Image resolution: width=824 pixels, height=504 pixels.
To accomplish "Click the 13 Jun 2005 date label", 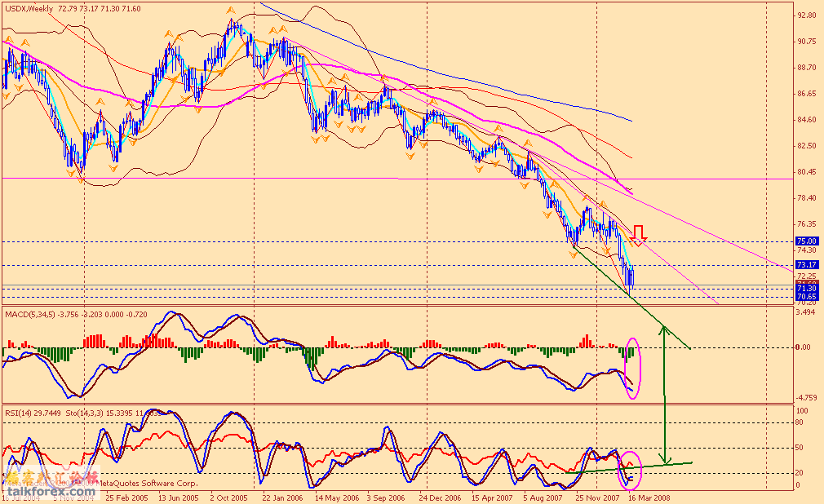I will point(179,497).
